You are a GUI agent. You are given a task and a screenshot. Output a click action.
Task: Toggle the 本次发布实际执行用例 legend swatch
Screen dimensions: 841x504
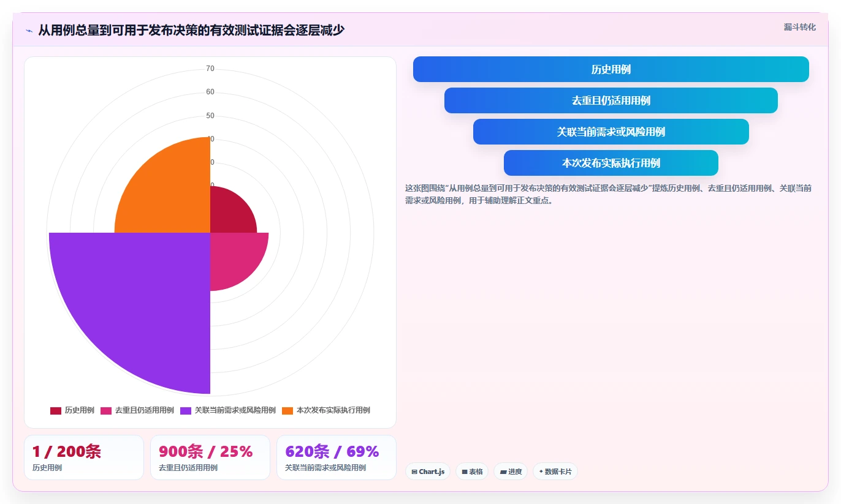pyautogui.click(x=287, y=410)
